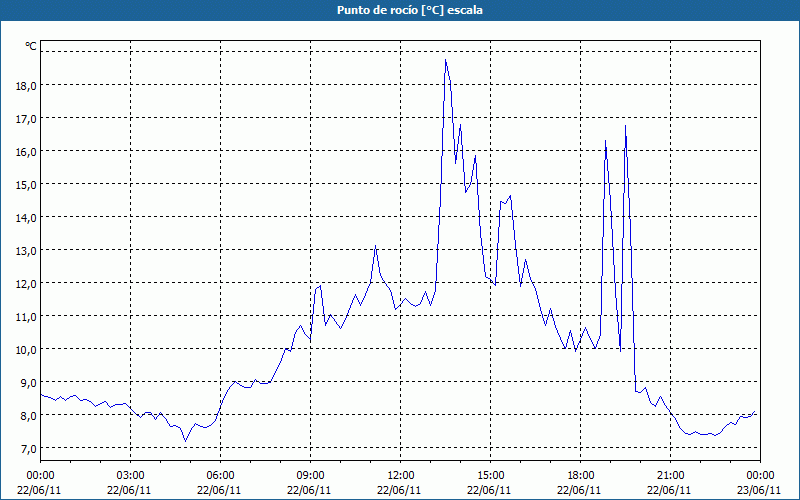Viewport: 800px width, 500px height.
Task: Click the 15:00 time label
Action: coord(491,476)
